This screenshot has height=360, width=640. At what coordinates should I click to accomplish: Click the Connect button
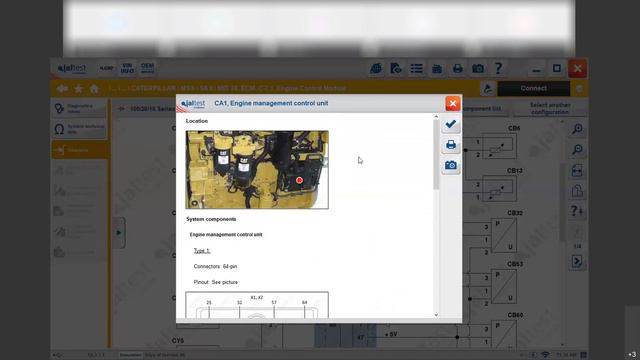point(533,89)
